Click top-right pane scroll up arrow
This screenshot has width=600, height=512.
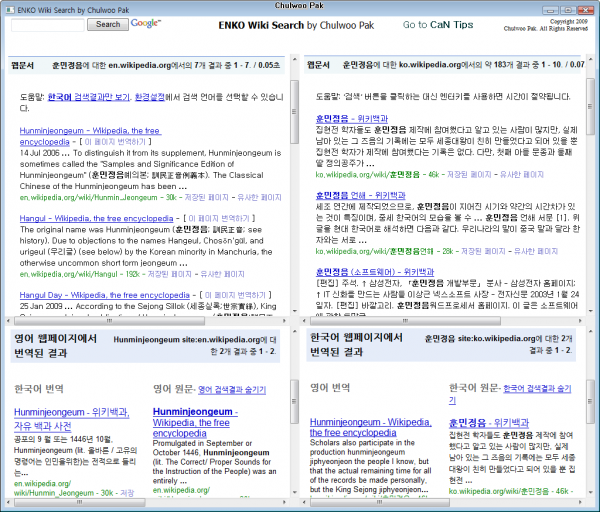[590, 59]
